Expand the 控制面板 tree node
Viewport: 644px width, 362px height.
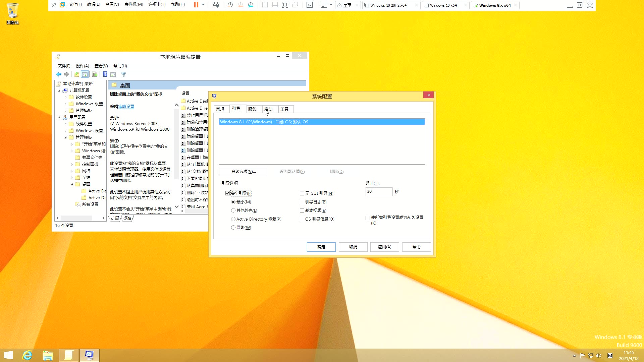click(x=72, y=164)
